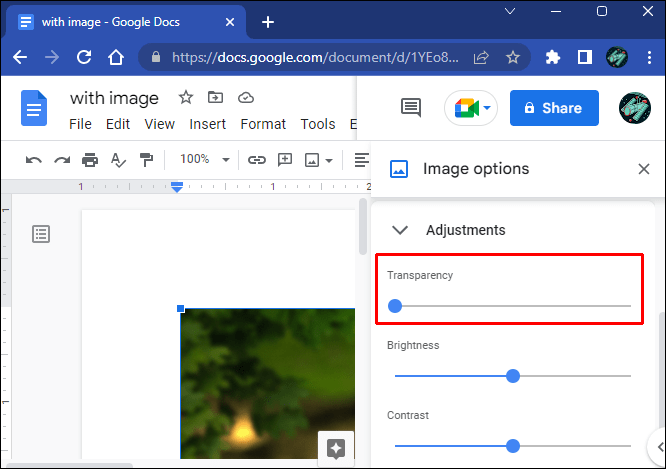Collapse the Adjustments section
666x469 pixels.
pyautogui.click(x=401, y=230)
